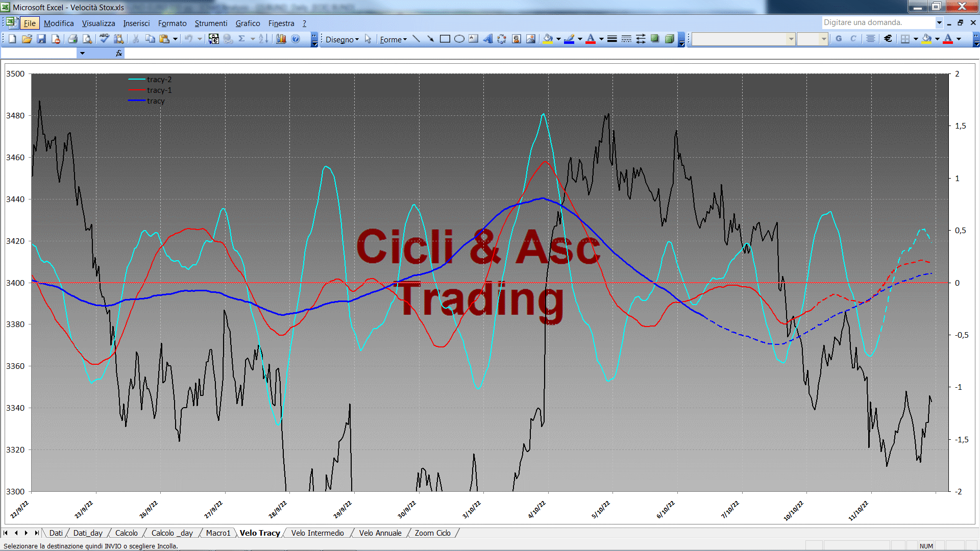Open the Chart Wizard icon
980x551 pixels.
tap(281, 39)
